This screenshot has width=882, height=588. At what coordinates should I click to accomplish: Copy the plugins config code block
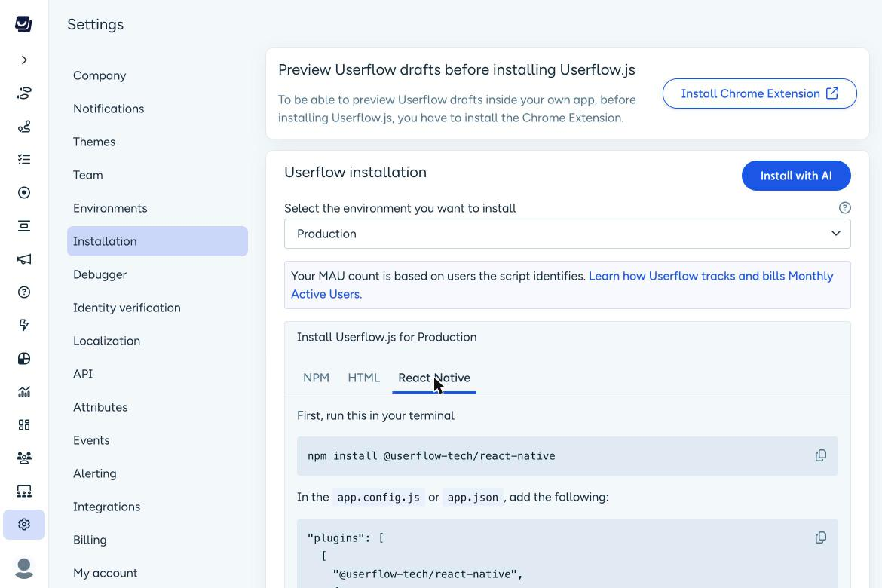click(821, 537)
